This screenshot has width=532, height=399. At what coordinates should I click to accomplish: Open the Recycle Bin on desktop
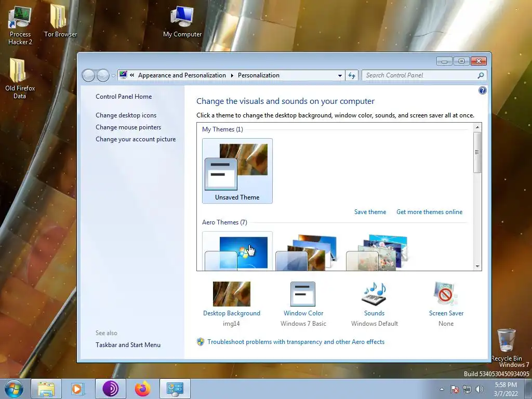pyautogui.click(x=507, y=344)
